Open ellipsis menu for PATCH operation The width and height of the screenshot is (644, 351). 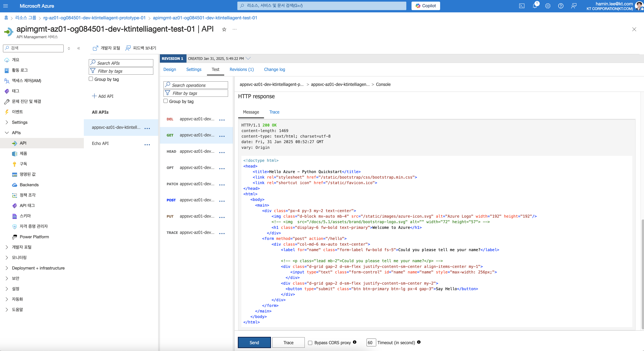pyautogui.click(x=222, y=185)
